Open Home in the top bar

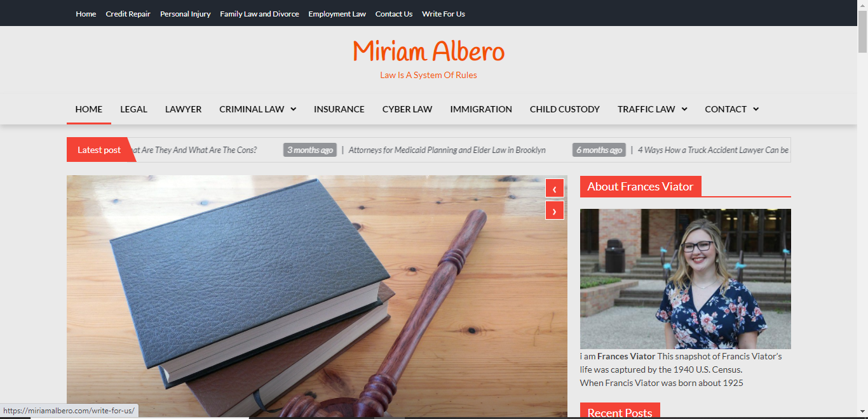[86, 14]
